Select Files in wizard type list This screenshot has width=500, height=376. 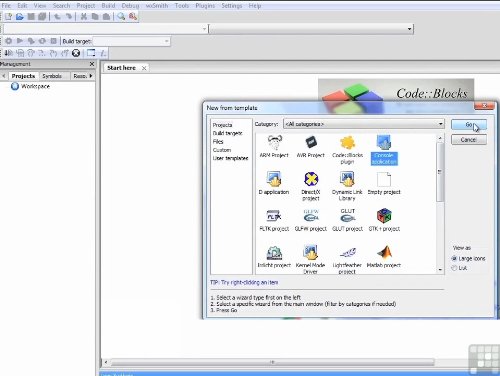click(218, 142)
